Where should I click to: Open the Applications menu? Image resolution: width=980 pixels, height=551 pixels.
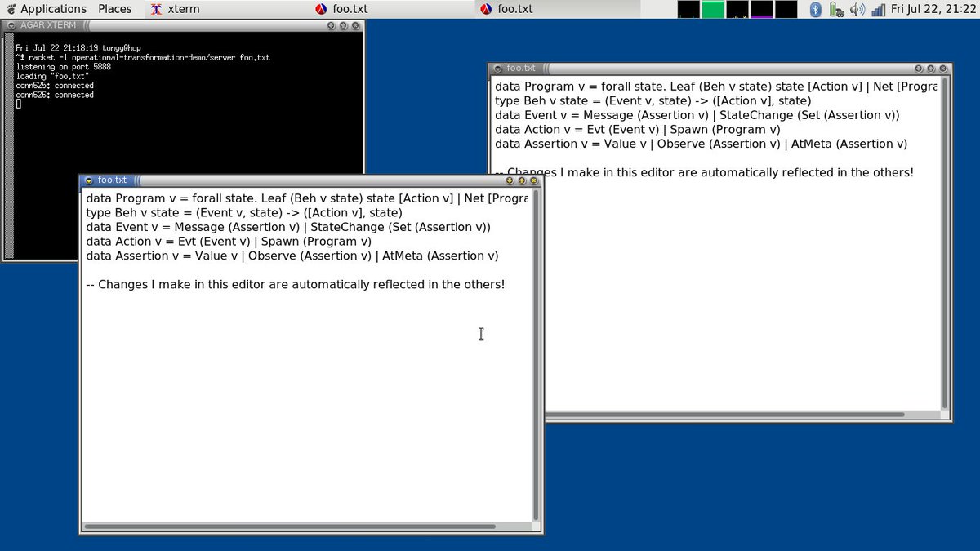[46, 9]
